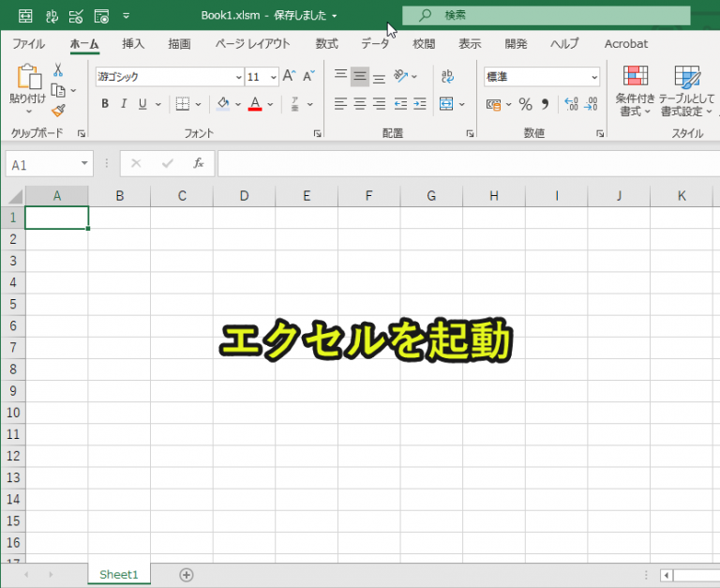Image resolution: width=720 pixels, height=588 pixels.
Task: Toggle center horizontal alignment
Action: (359, 104)
